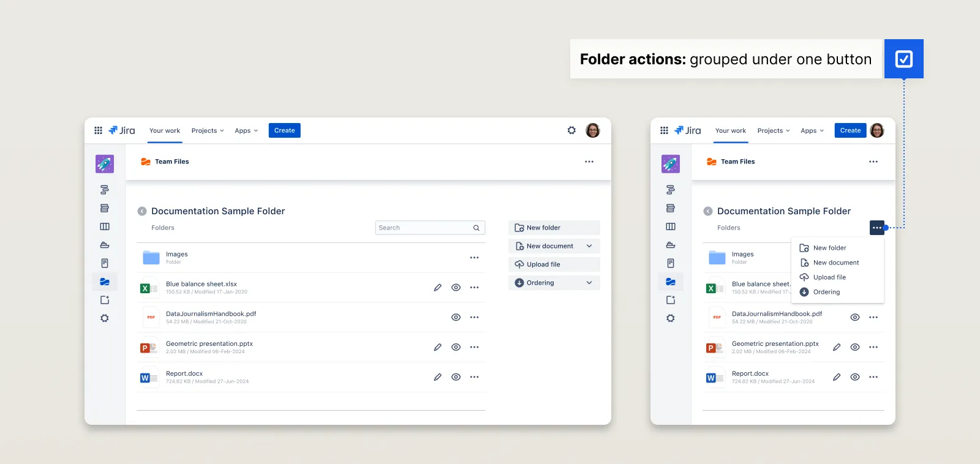
Task: Select New folder in right window menu
Action: 838,248
